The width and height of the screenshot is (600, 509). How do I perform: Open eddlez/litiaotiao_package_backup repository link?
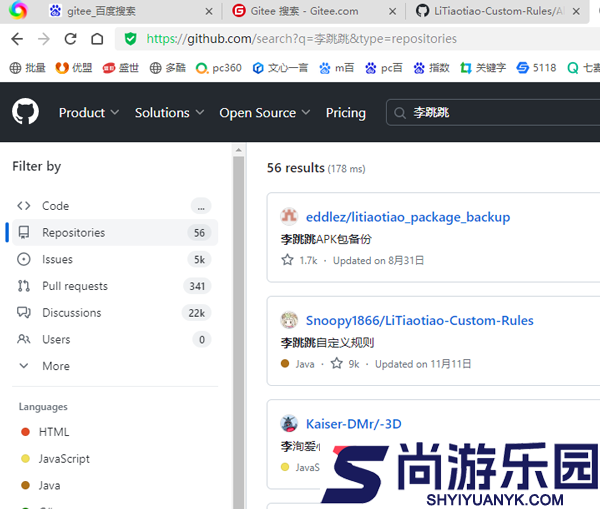(408, 217)
